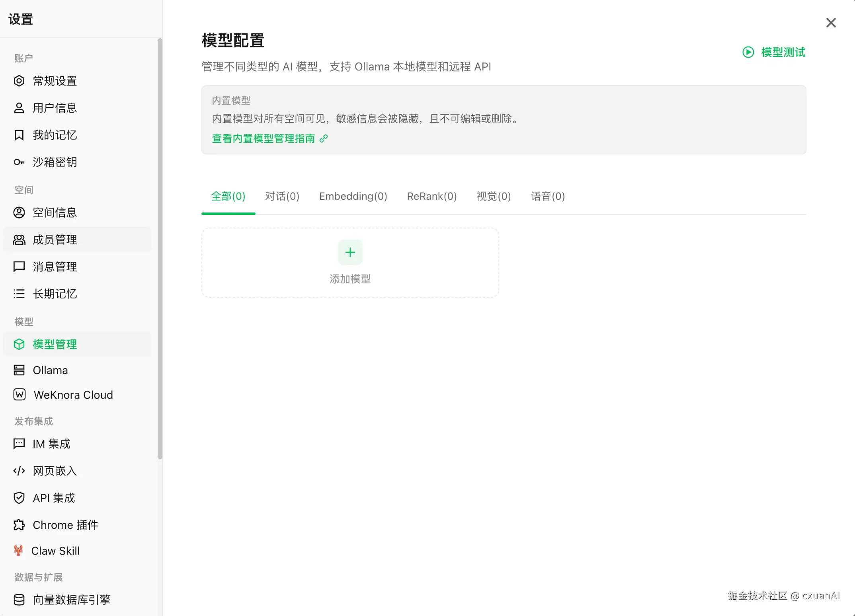Open the Claw Skill label
Screen dimensions: 855x616
click(x=55, y=551)
